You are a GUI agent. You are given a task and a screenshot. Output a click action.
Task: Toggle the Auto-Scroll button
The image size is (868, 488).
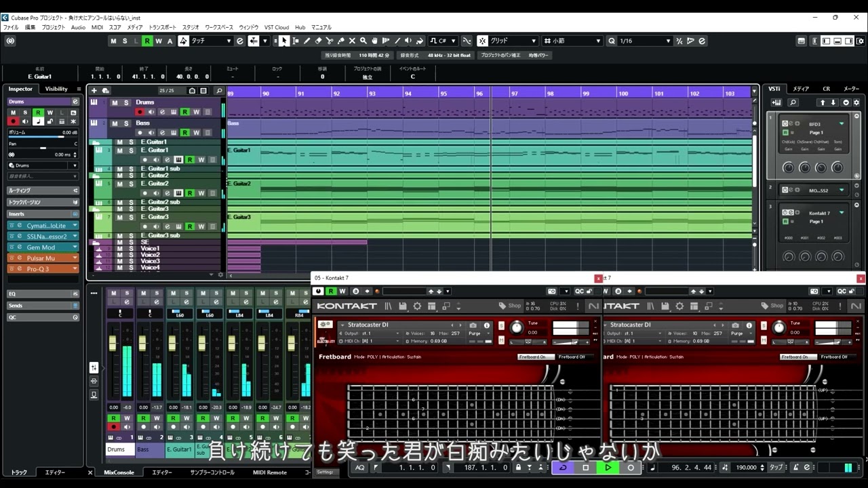(254, 41)
